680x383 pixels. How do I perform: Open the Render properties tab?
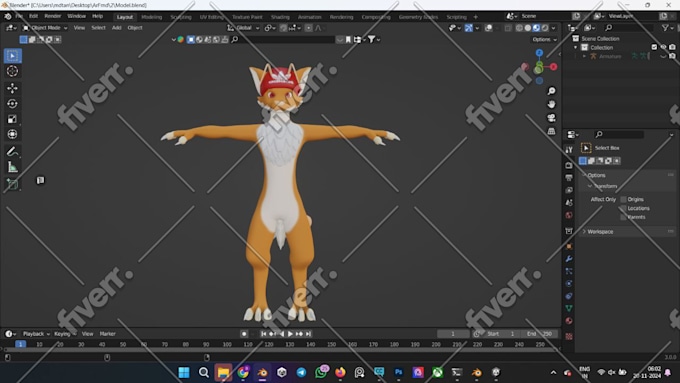tap(569, 165)
